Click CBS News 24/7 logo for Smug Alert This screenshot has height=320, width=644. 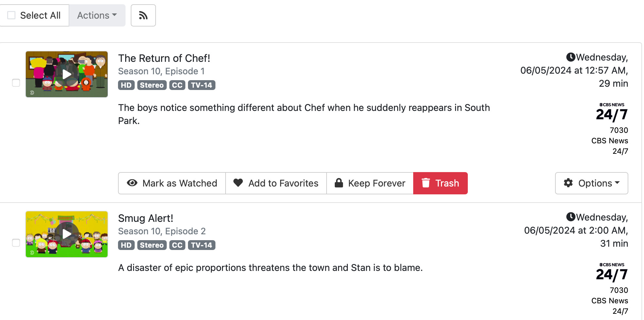tap(612, 272)
